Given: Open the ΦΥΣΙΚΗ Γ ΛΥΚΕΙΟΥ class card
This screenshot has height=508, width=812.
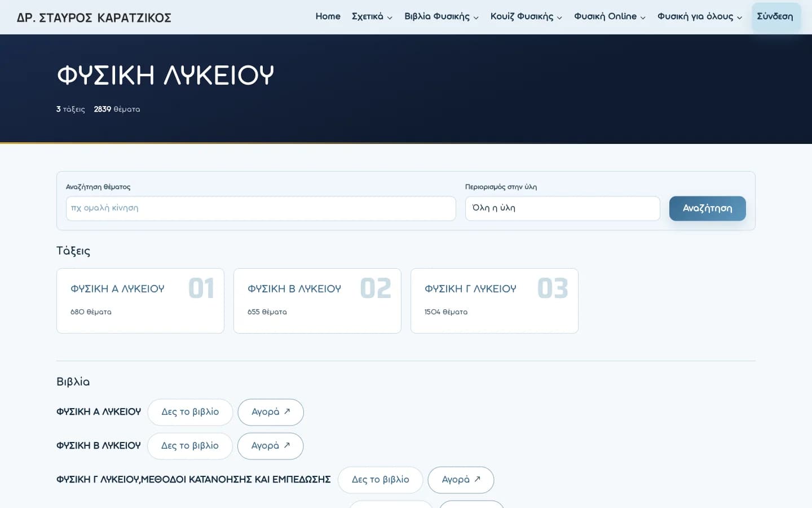Looking at the screenshot, I should pyautogui.click(x=495, y=301).
